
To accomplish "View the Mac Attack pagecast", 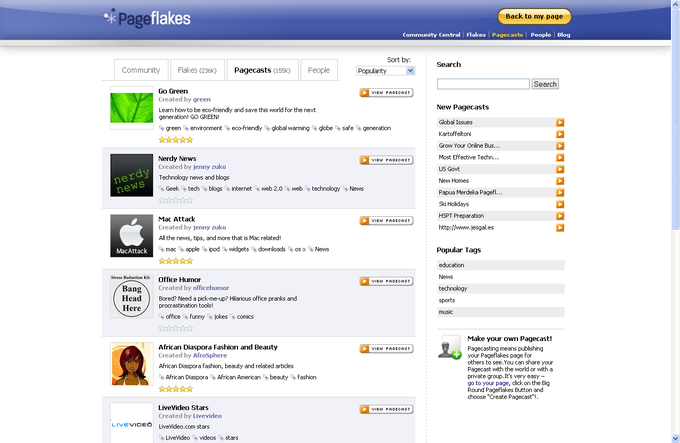I will (386, 221).
